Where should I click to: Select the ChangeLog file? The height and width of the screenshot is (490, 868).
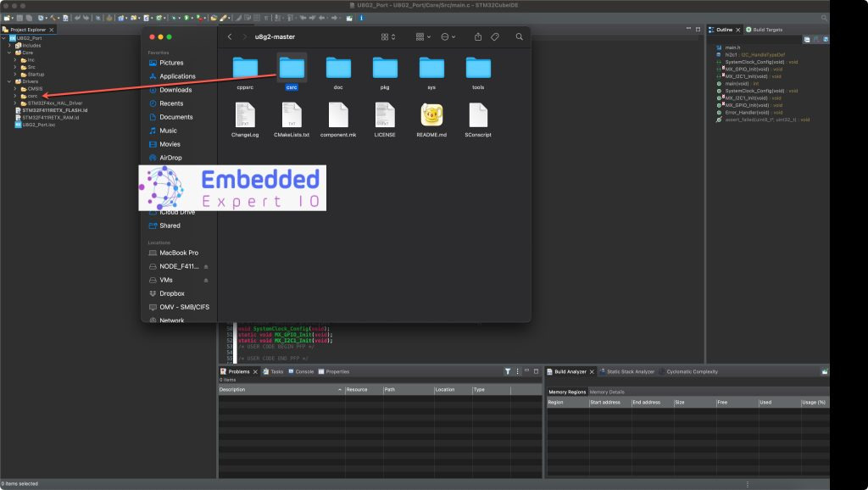pyautogui.click(x=245, y=120)
